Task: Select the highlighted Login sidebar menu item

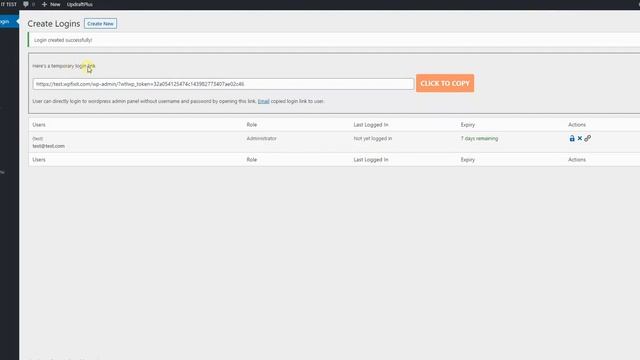Action: (x=8, y=22)
